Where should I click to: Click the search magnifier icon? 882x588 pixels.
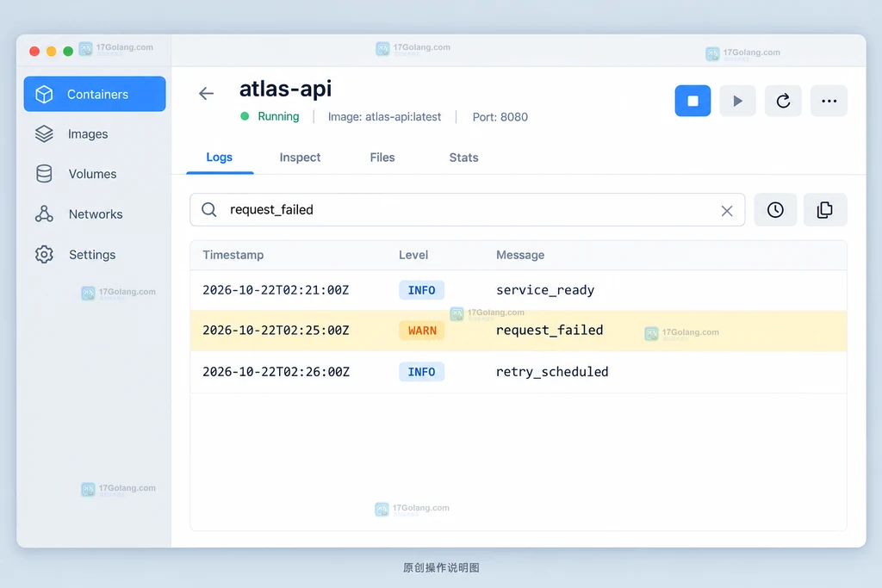point(209,210)
